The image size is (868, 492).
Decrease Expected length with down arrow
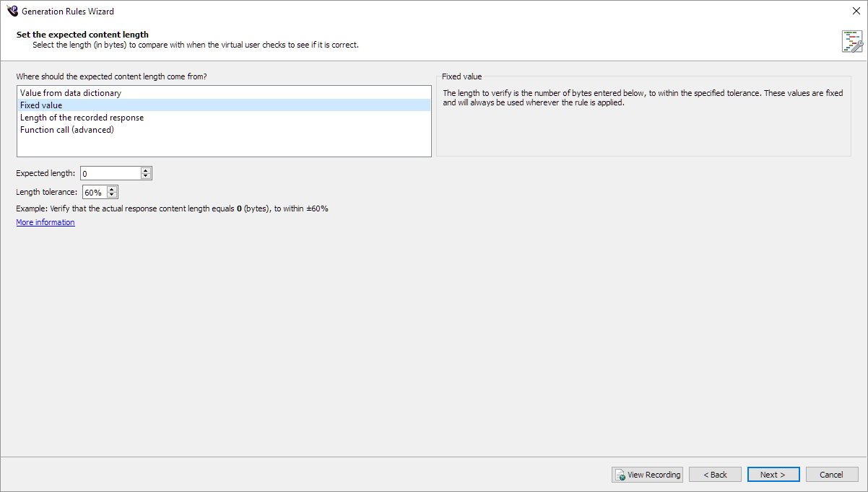pyautogui.click(x=146, y=176)
